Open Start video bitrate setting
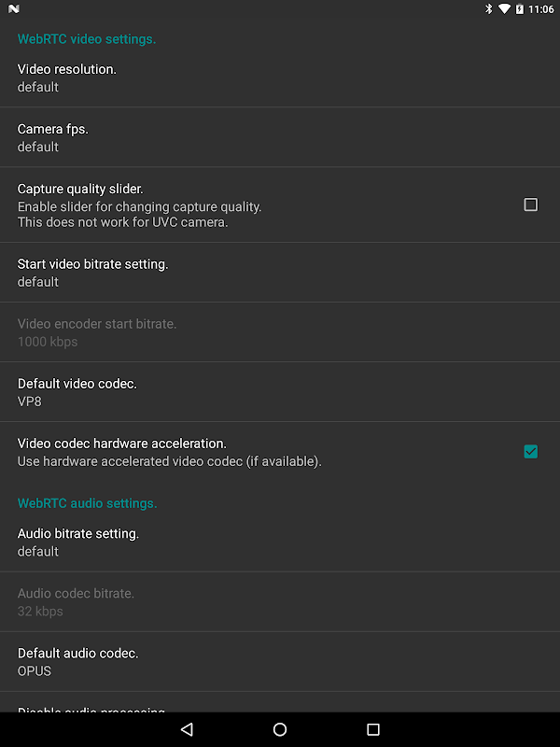 (280, 273)
